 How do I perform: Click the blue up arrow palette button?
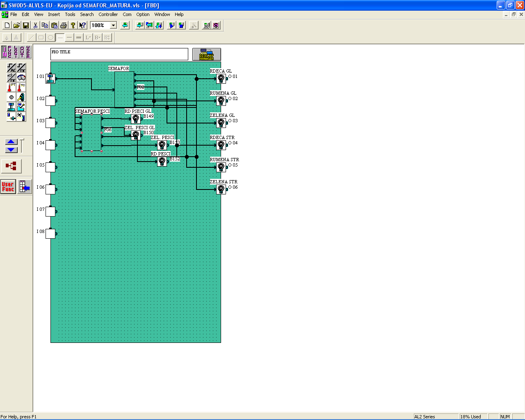[11, 142]
